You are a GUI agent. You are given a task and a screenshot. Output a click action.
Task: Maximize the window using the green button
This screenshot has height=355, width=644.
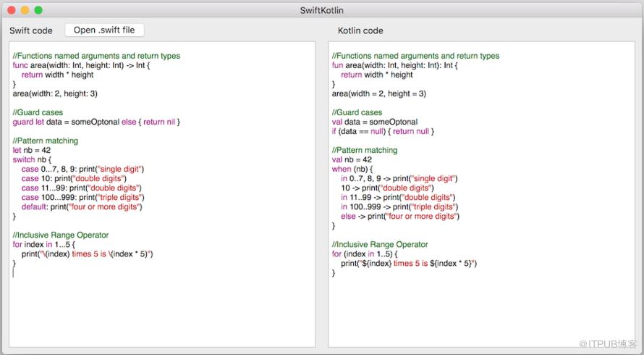pyautogui.click(x=38, y=10)
